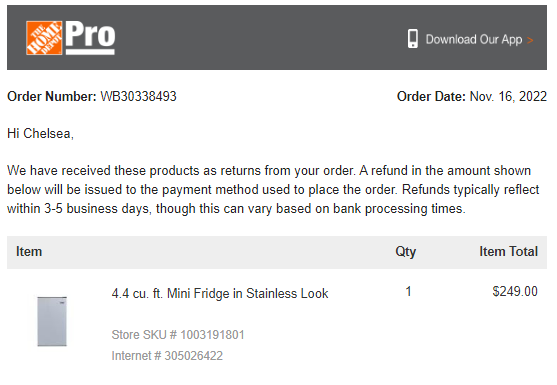Click the mini fridge product thumbnail
The image size is (557, 385).
tap(52, 321)
